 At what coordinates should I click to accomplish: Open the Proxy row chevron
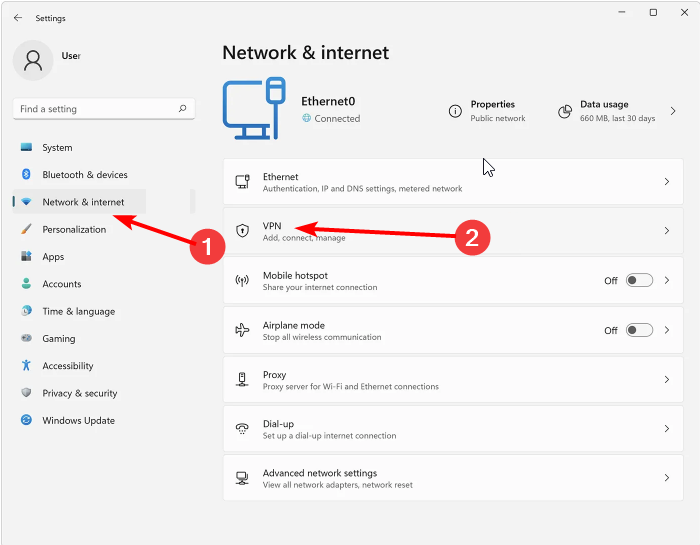point(667,379)
